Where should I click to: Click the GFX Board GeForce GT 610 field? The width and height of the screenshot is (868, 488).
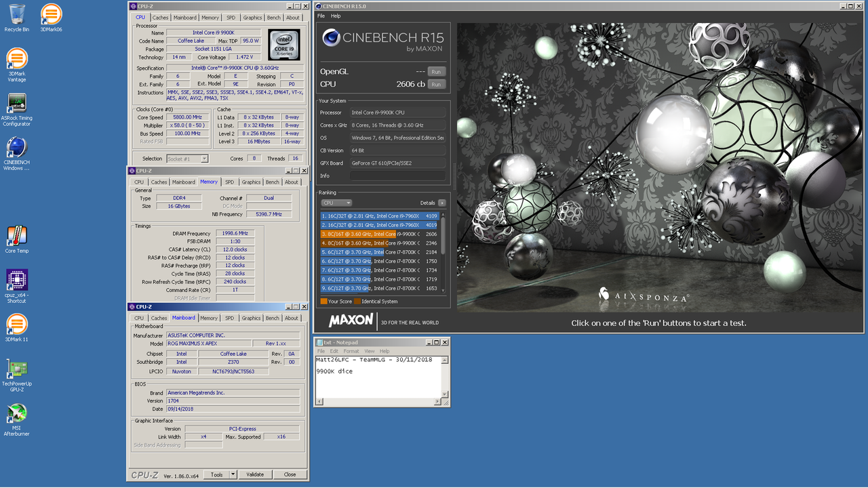(x=397, y=163)
